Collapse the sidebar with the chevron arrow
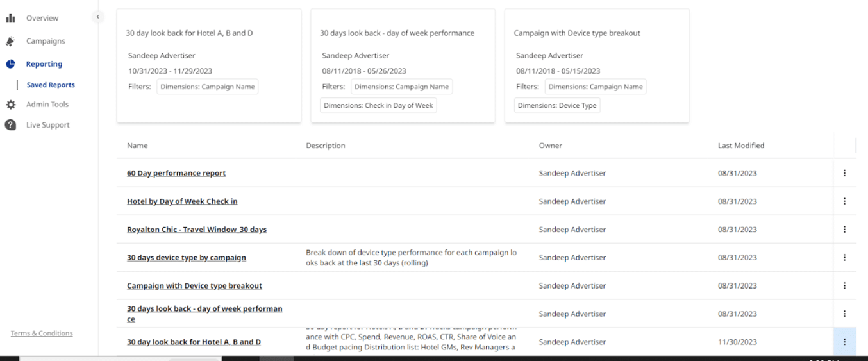Viewport: 868px width, 361px height. click(97, 17)
